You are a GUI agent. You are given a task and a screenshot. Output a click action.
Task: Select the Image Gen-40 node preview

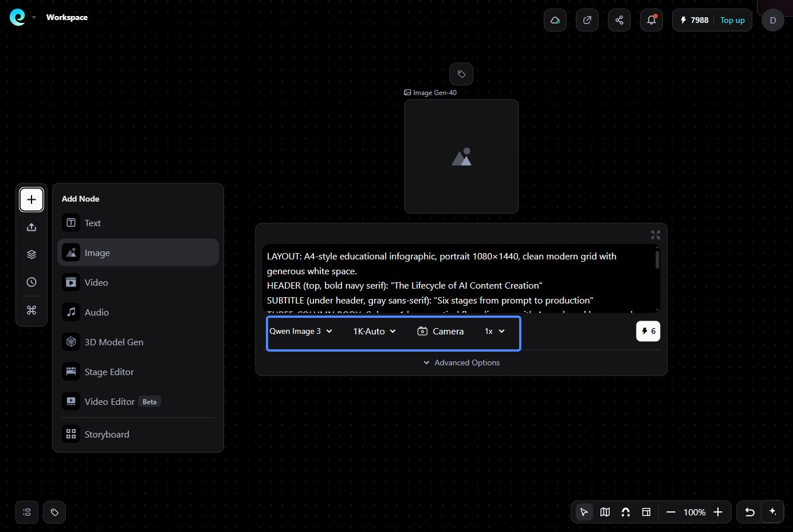(461, 156)
